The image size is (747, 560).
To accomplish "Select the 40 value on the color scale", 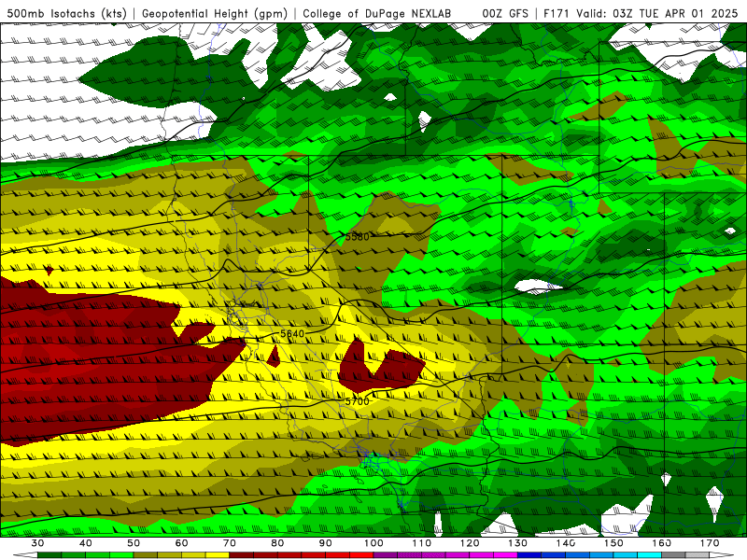I will 85,543.
